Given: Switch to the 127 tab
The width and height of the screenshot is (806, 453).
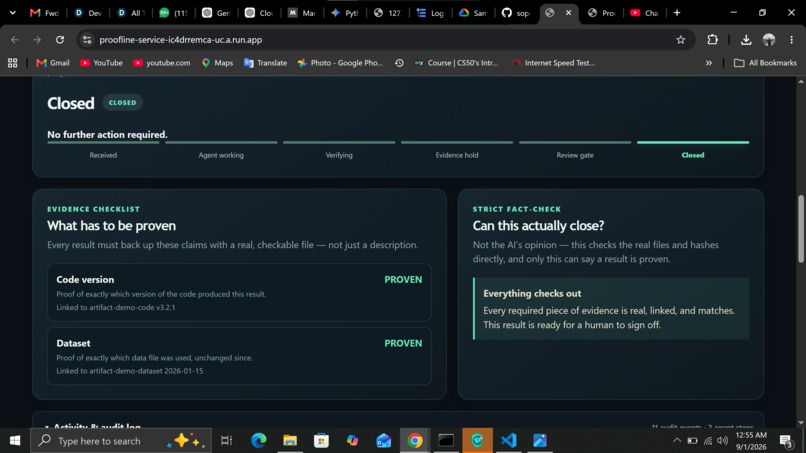Looking at the screenshot, I should [388, 13].
